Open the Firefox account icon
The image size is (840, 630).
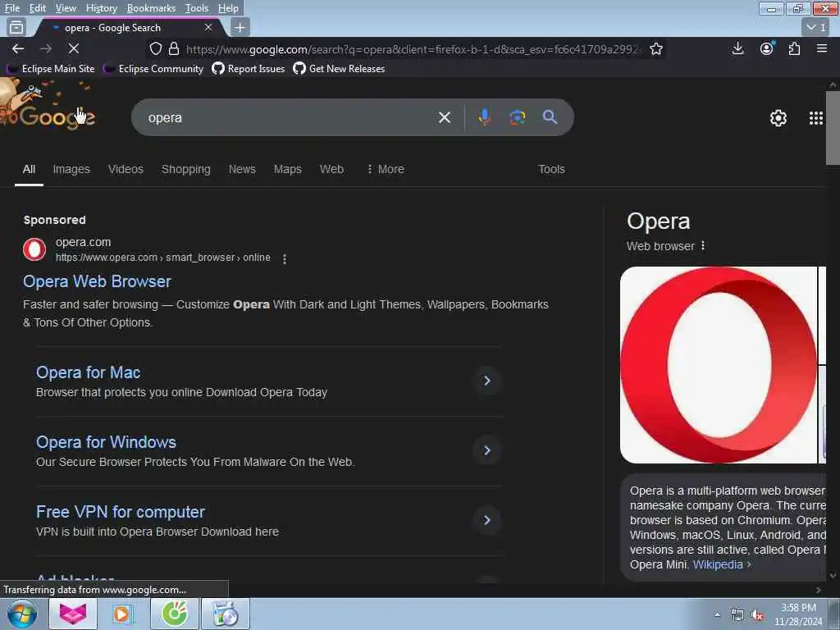[x=767, y=48]
